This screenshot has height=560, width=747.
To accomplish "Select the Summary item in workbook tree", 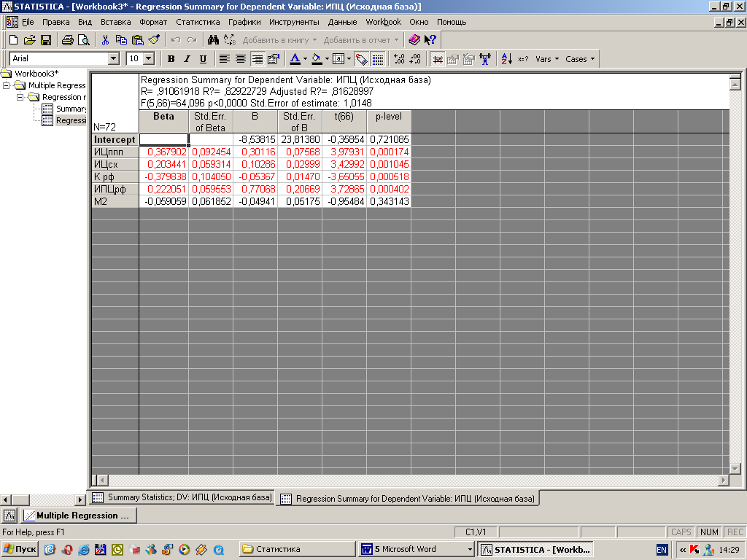I will point(71,109).
